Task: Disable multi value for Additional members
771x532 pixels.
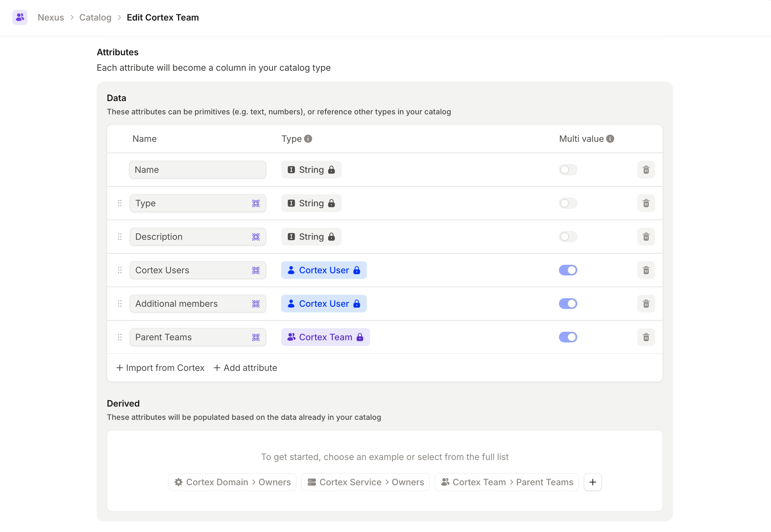Action: coord(568,304)
